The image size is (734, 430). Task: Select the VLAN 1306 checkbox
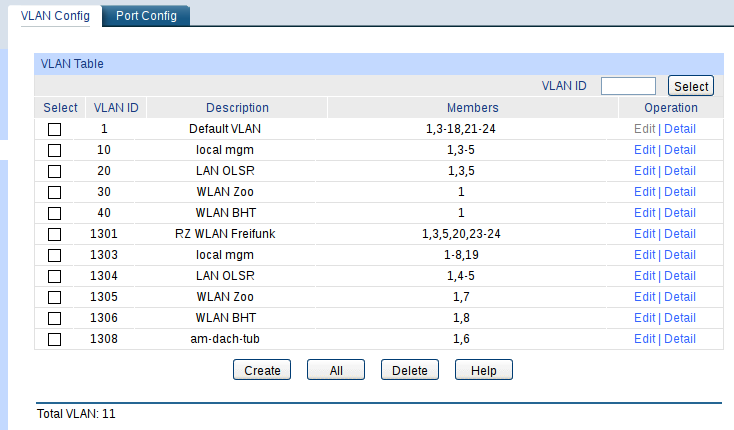(x=54, y=318)
